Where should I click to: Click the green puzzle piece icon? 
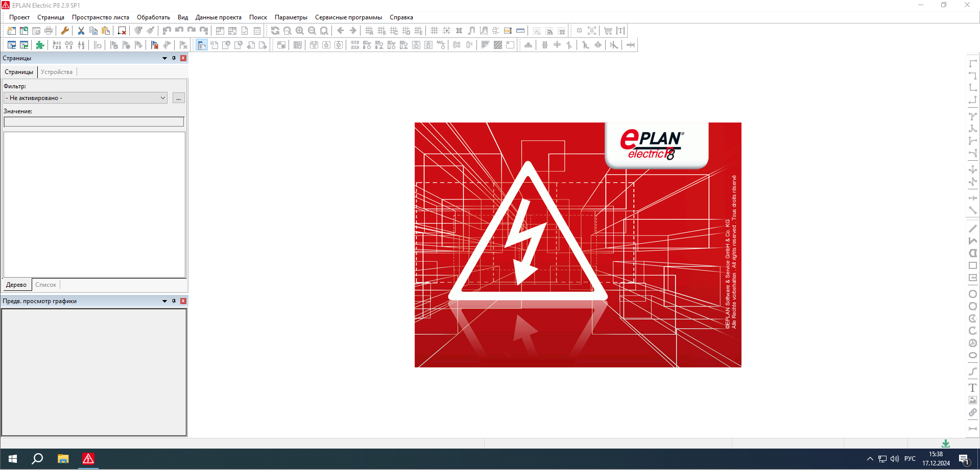40,45
